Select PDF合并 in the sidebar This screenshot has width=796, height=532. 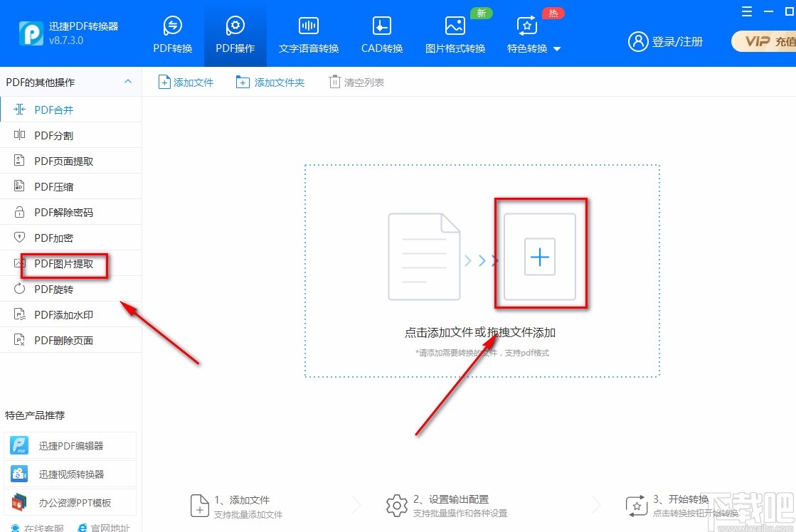pyautogui.click(x=70, y=110)
